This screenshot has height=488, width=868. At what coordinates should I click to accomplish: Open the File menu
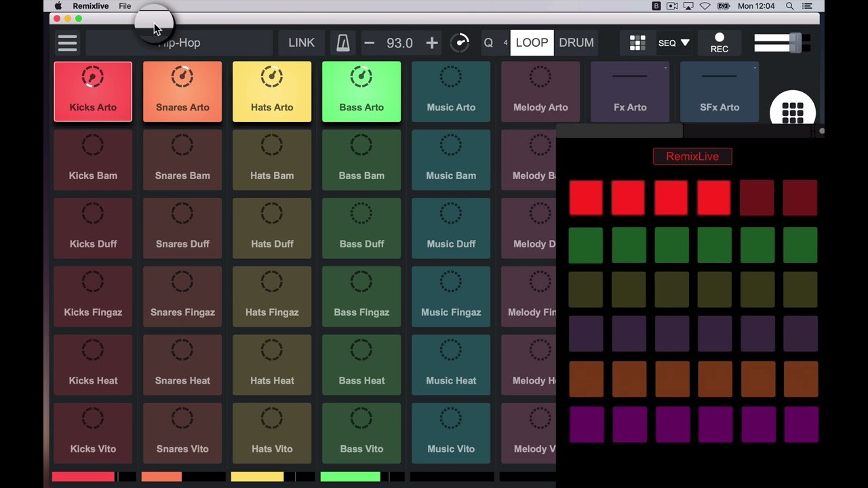coord(125,6)
